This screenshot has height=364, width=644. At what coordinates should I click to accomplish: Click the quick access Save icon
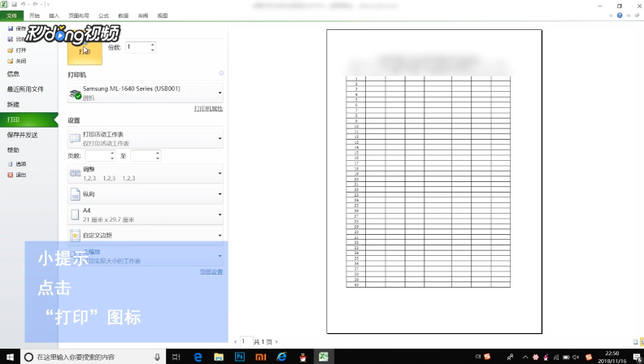[x=15, y=5]
